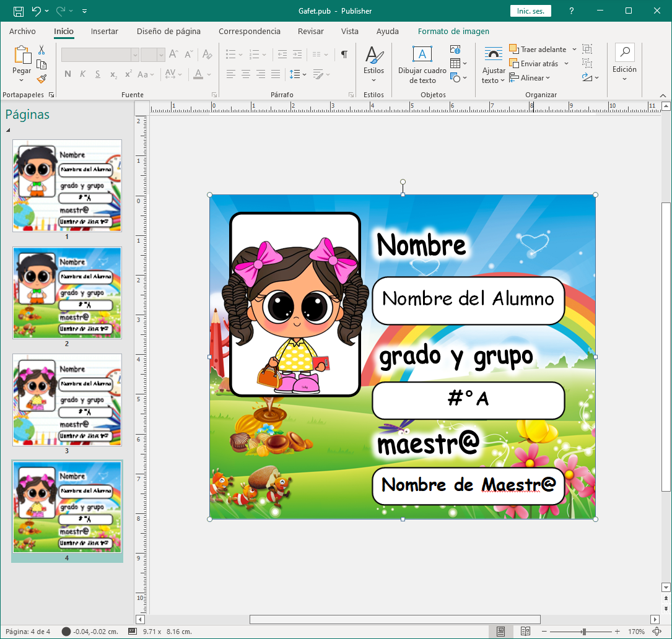This screenshot has width=672, height=639.
Task: Open the Edición search tool
Action: [624, 62]
